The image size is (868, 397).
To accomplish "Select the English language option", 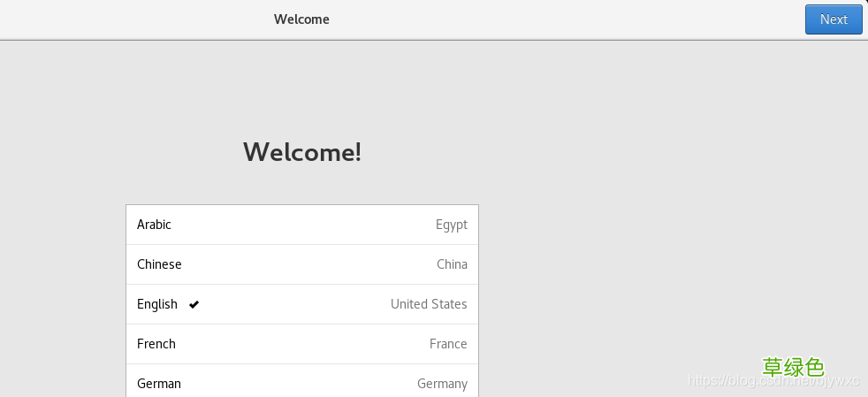I will pyautogui.click(x=302, y=304).
